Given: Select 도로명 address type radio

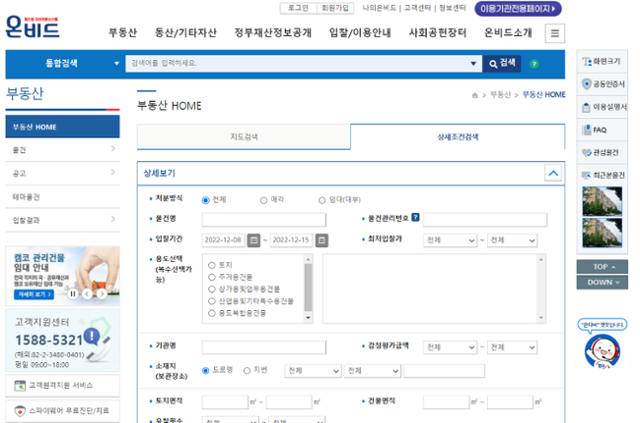Looking at the screenshot, I should [206, 371].
